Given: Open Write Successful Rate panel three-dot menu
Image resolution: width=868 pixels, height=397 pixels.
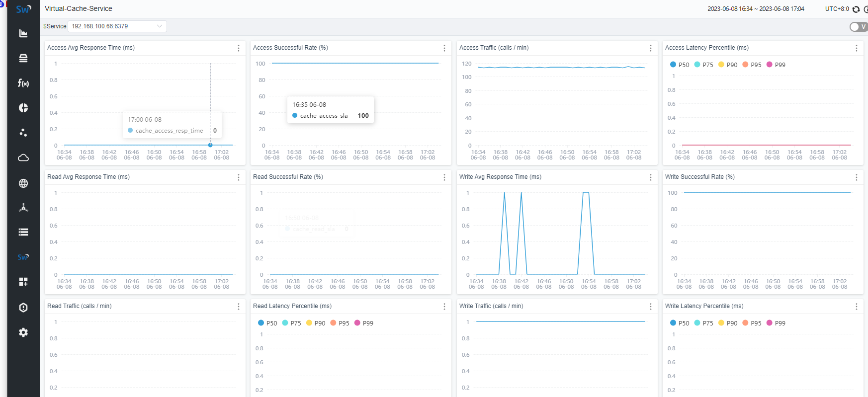Looking at the screenshot, I should 857,177.
